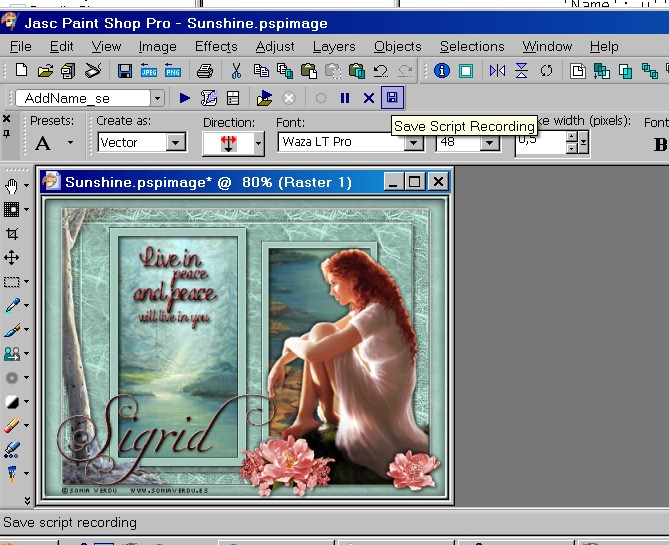Expand Selection tool flyout arrow
Image resolution: width=669 pixels, height=545 pixels.
tap(26, 282)
